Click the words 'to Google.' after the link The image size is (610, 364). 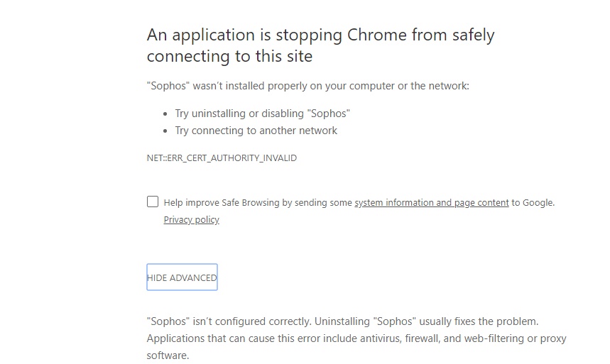(x=533, y=203)
